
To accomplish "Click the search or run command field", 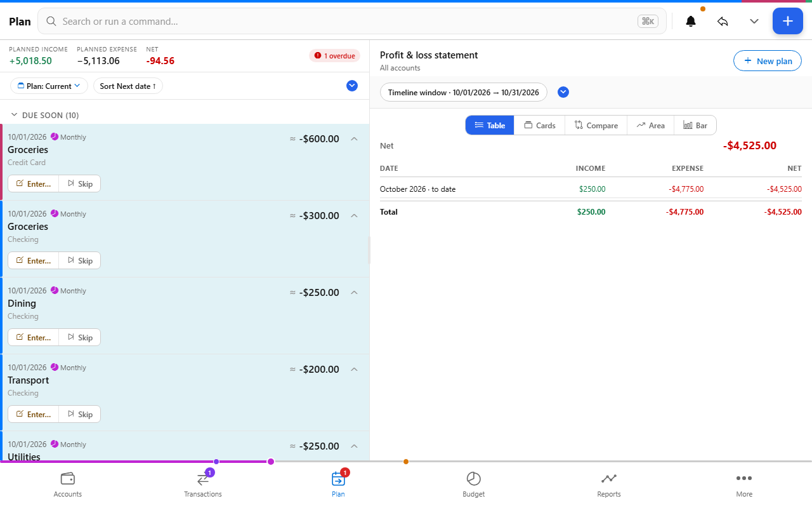I will coord(352,21).
